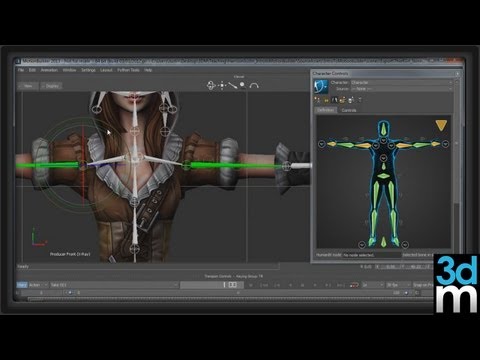Screen dimensions: 480x360
Task: Toggle the Story button in transport controls
Action: coord(22,285)
